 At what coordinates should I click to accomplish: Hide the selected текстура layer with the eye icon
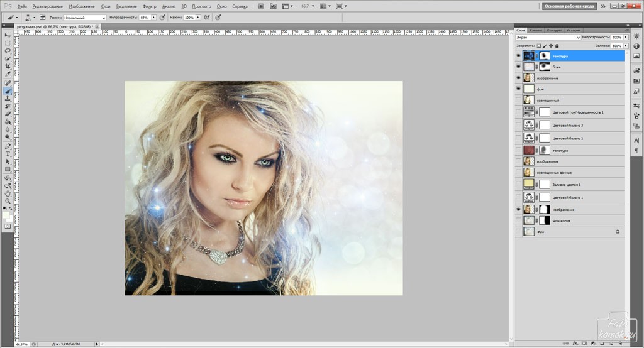(518, 56)
